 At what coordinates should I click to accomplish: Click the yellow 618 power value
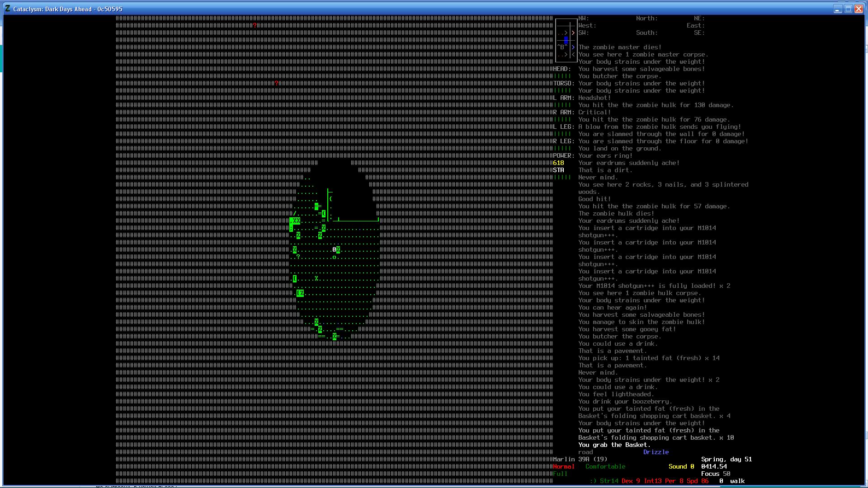click(x=558, y=163)
